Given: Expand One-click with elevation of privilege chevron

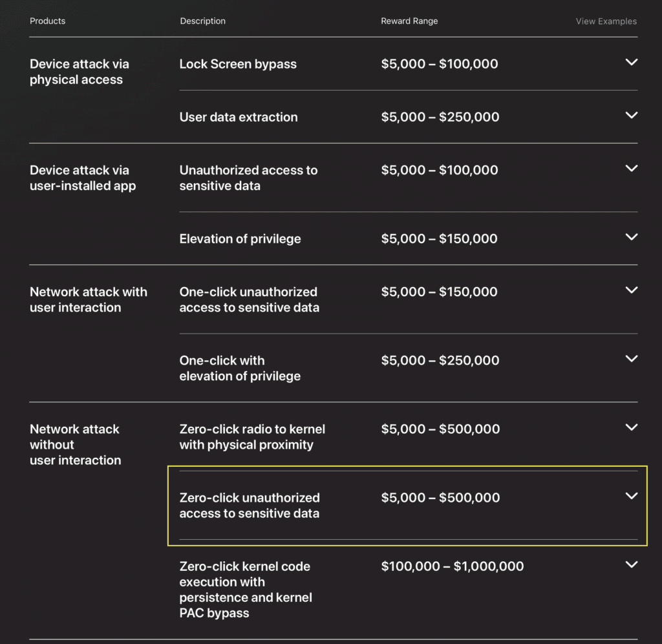Looking at the screenshot, I should pos(632,359).
